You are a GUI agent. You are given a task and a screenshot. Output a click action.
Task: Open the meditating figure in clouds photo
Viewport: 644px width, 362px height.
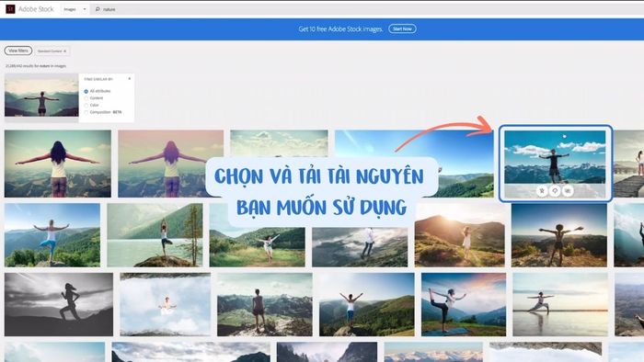(165, 304)
